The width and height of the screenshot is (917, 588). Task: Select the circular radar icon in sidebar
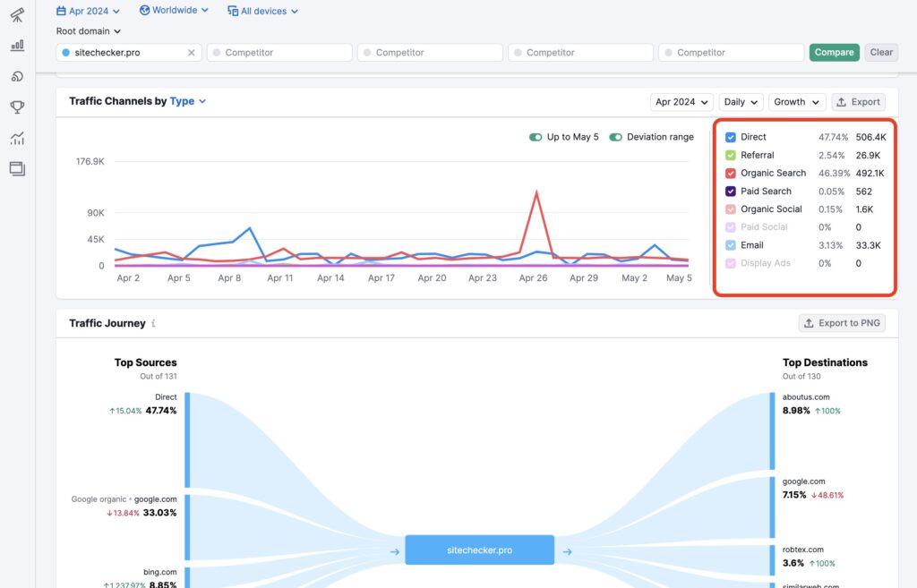pyautogui.click(x=17, y=77)
